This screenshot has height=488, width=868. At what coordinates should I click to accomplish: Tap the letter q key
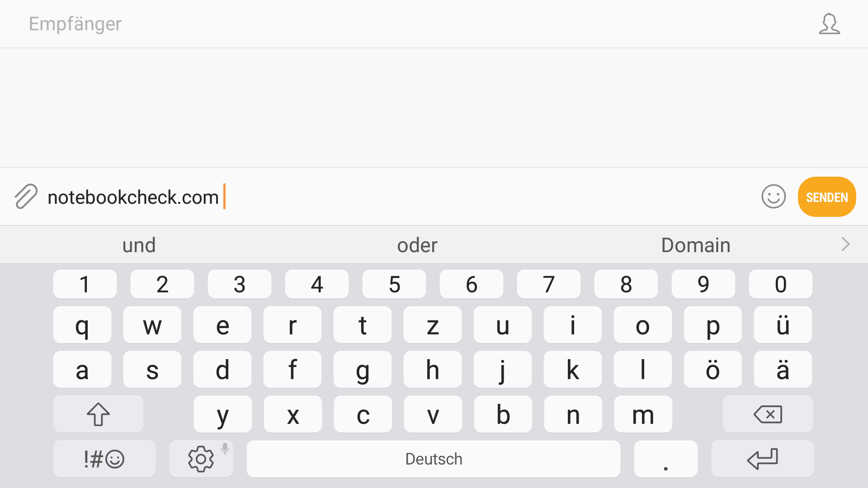(x=82, y=325)
